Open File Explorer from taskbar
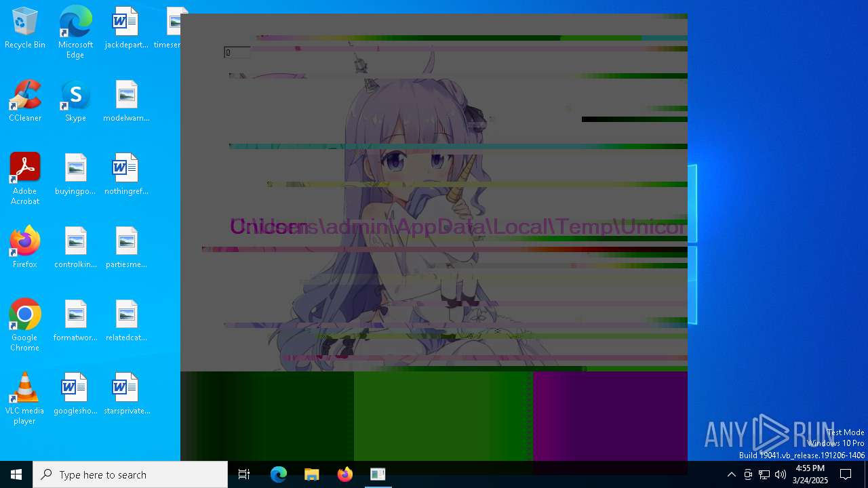Image resolution: width=868 pixels, height=488 pixels. [x=312, y=474]
